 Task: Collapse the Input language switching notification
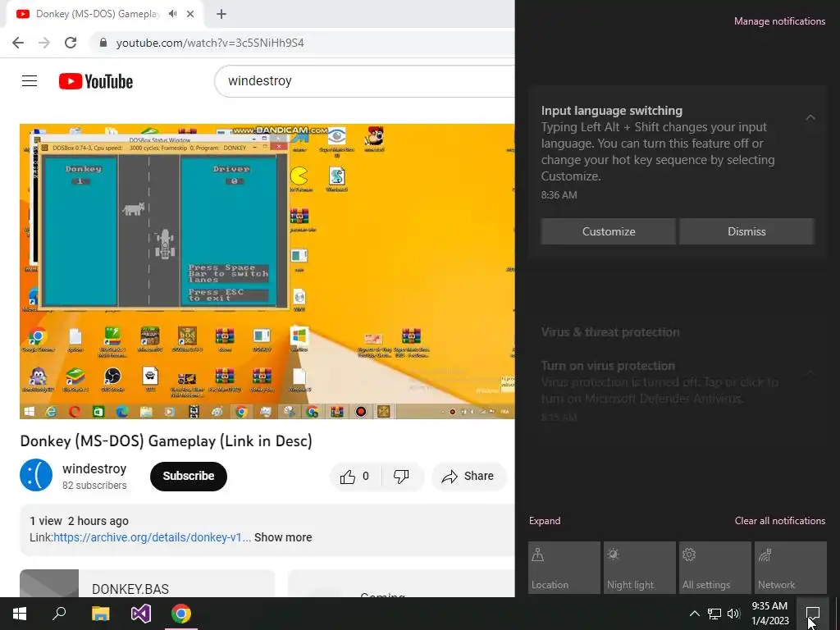coord(810,117)
